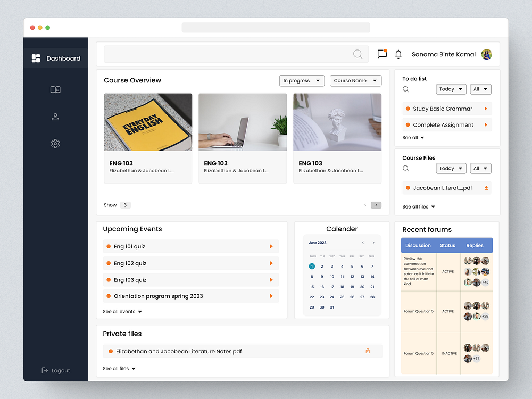This screenshot has height=399, width=532.
Task: Go to next course page arrow
Action: pyautogui.click(x=376, y=205)
